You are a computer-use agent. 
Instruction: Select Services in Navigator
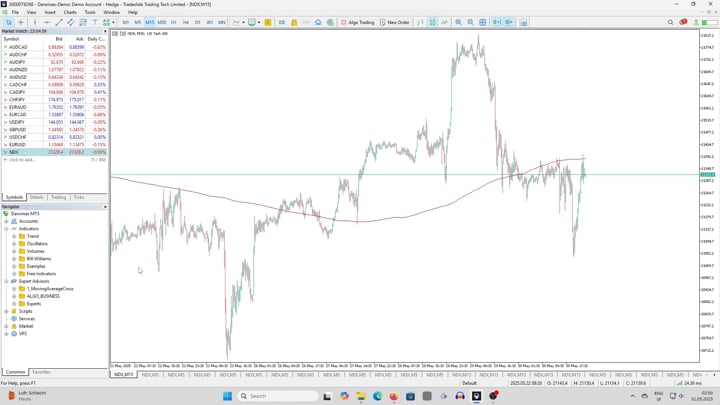point(27,319)
